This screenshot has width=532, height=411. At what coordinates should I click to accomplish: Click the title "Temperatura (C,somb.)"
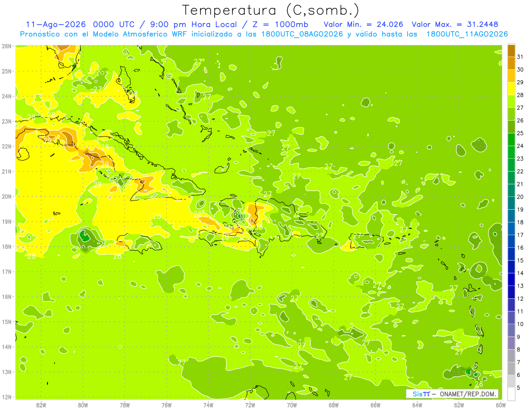[271, 10]
